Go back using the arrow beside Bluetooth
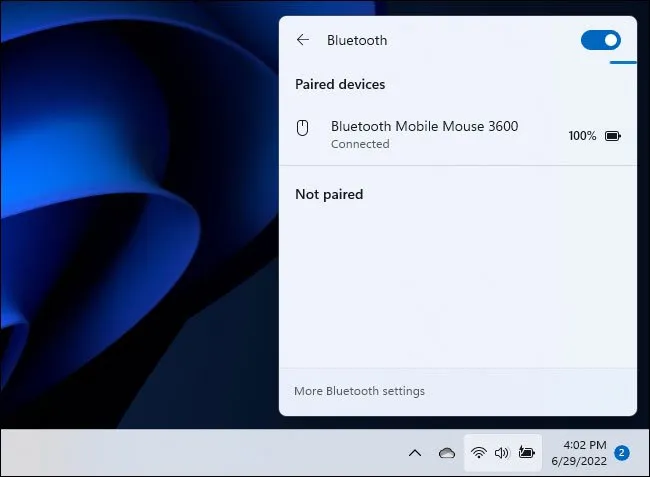Image resolution: width=650 pixels, height=477 pixels. tap(303, 41)
